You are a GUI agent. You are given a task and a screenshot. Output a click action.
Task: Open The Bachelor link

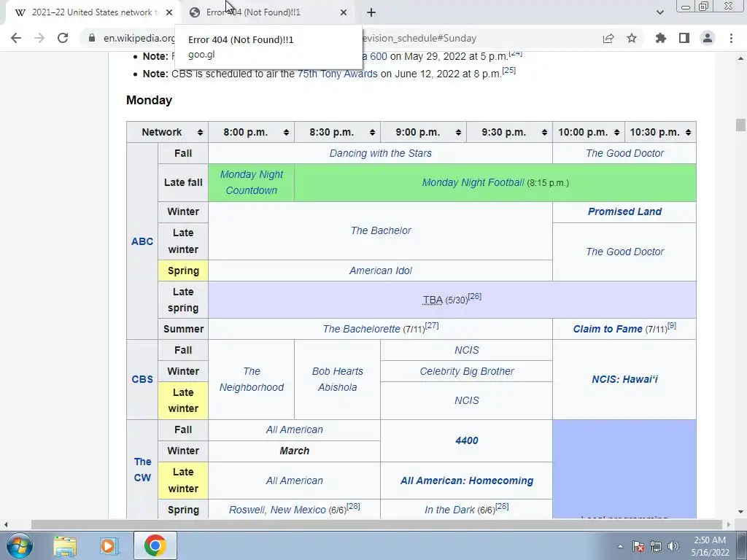381,230
